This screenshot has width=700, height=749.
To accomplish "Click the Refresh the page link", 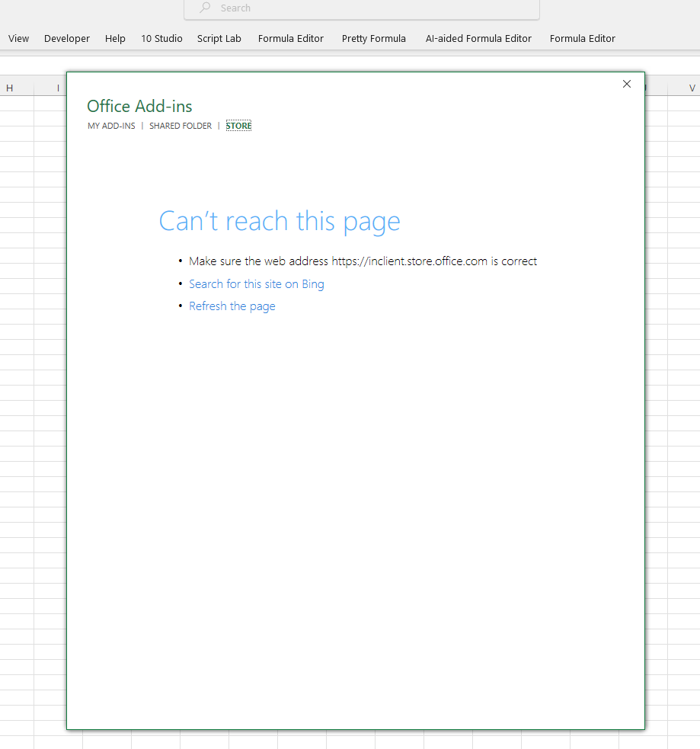I will pyautogui.click(x=232, y=306).
